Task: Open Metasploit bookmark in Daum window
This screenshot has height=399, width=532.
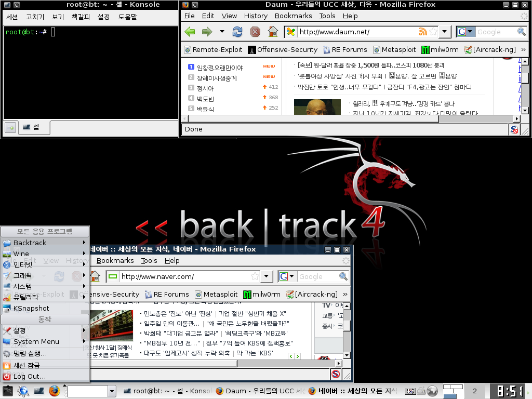Action: click(394, 50)
